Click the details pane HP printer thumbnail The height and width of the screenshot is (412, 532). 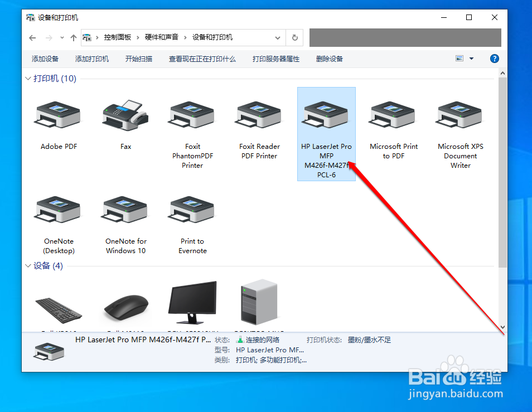(x=49, y=351)
